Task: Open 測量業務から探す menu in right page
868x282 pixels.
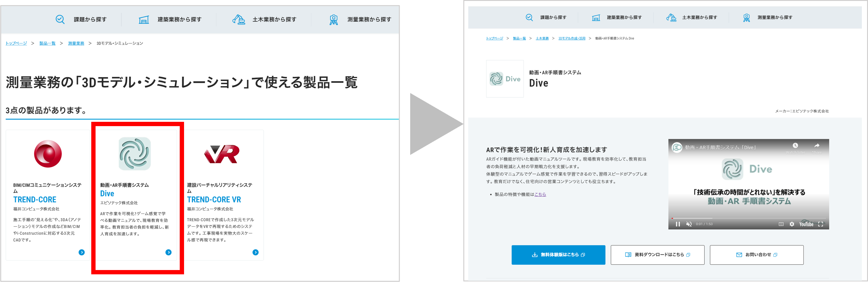Action: (x=775, y=17)
